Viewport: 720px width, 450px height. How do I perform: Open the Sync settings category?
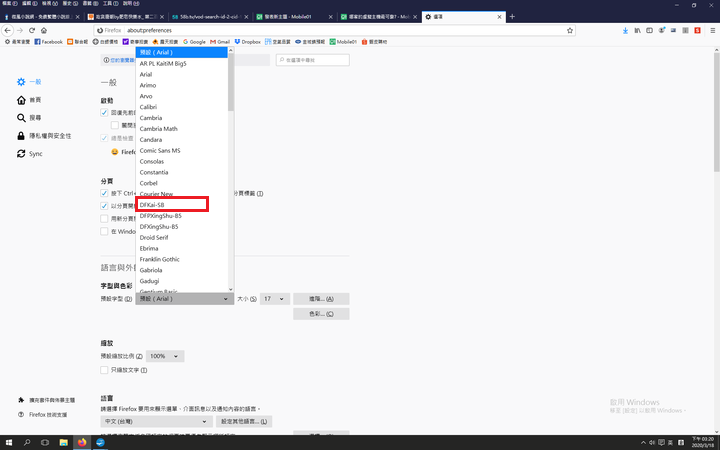click(x=29, y=154)
